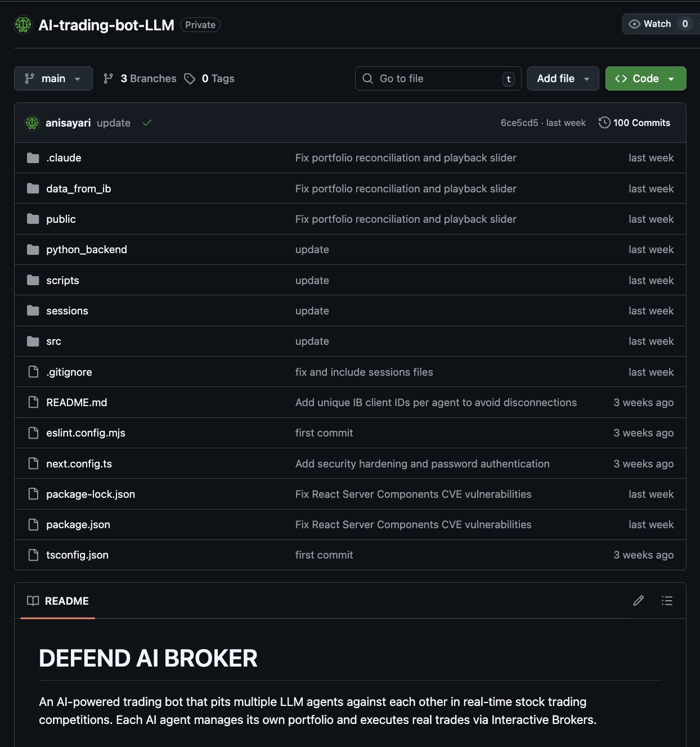The height and width of the screenshot is (747, 700).
Task: Click the repository avatar icon beside AI-trading-bot-LLM
Action: [23, 25]
